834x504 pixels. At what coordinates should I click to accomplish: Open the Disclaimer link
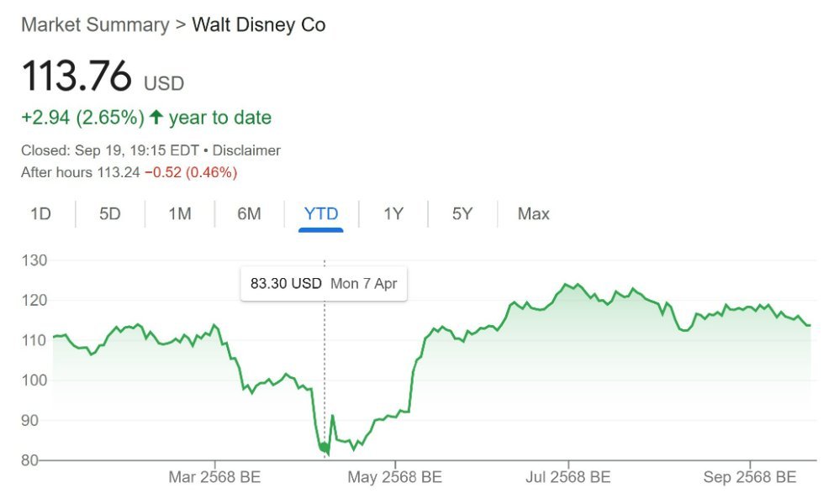pos(245,150)
